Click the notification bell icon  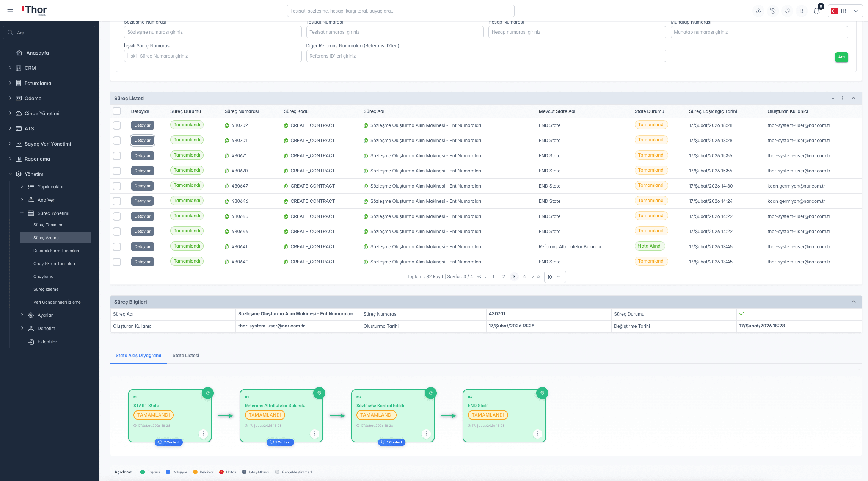816,11
